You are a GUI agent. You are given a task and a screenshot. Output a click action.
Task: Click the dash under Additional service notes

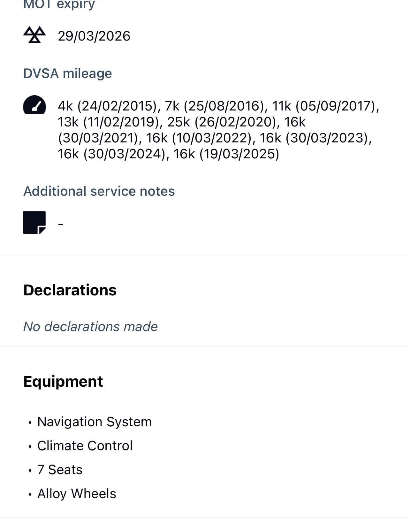pos(61,224)
